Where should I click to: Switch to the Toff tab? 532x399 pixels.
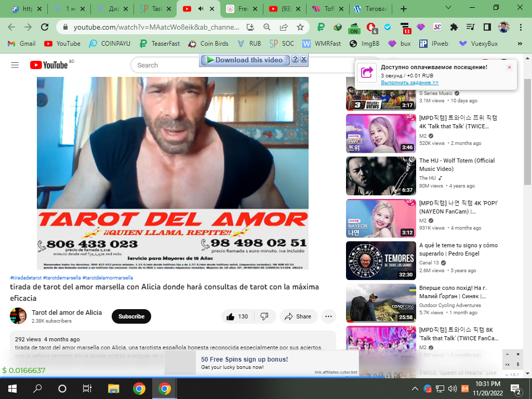(x=328, y=9)
